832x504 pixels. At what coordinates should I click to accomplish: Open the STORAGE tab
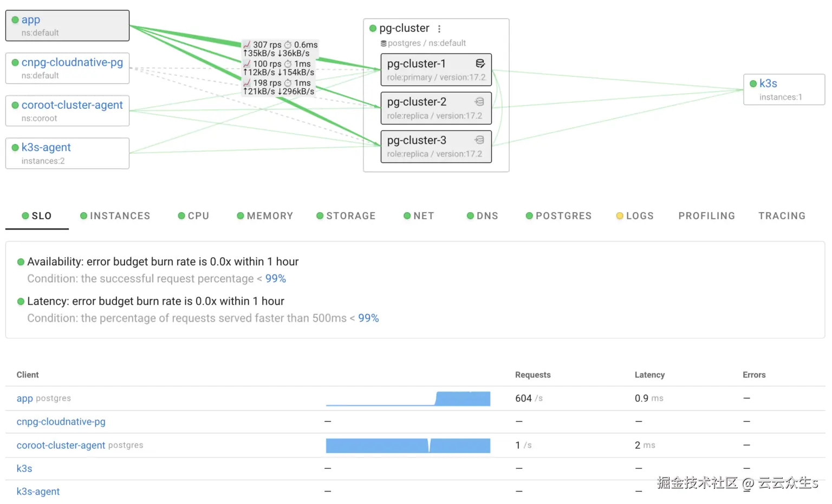(346, 216)
